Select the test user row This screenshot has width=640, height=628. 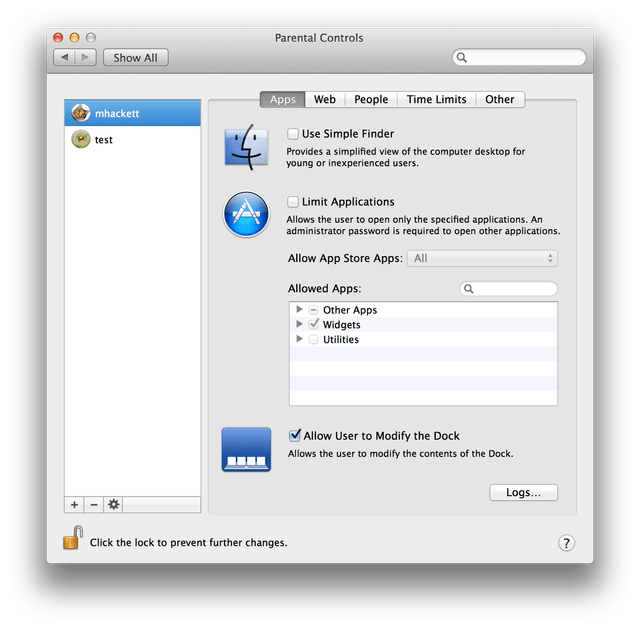132,140
